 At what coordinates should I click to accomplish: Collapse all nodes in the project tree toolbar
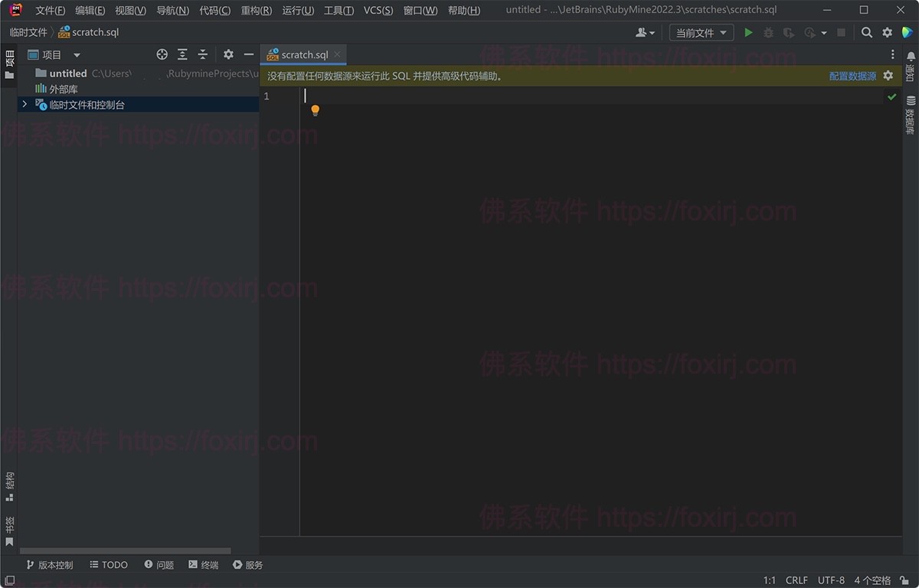(x=202, y=54)
